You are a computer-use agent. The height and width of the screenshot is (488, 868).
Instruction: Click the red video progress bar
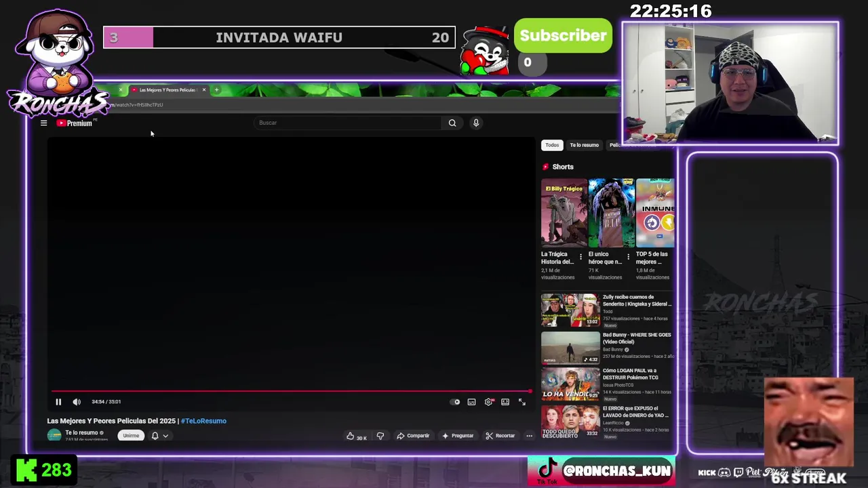tap(291, 391)
